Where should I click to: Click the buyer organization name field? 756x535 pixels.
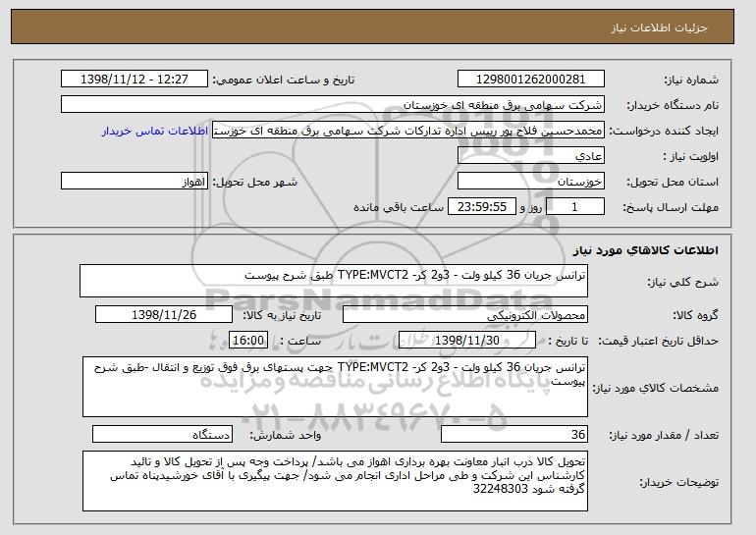point(333,105)
